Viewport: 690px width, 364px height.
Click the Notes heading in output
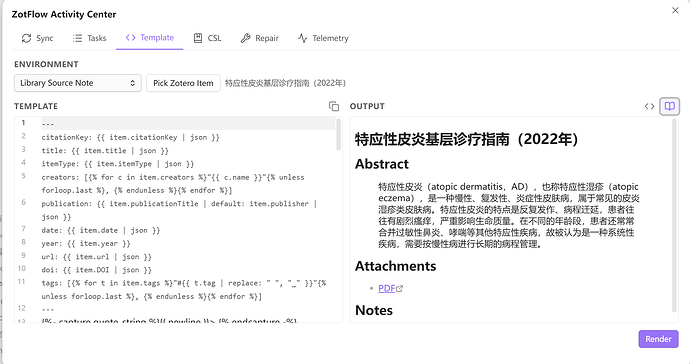pos(374,310)
